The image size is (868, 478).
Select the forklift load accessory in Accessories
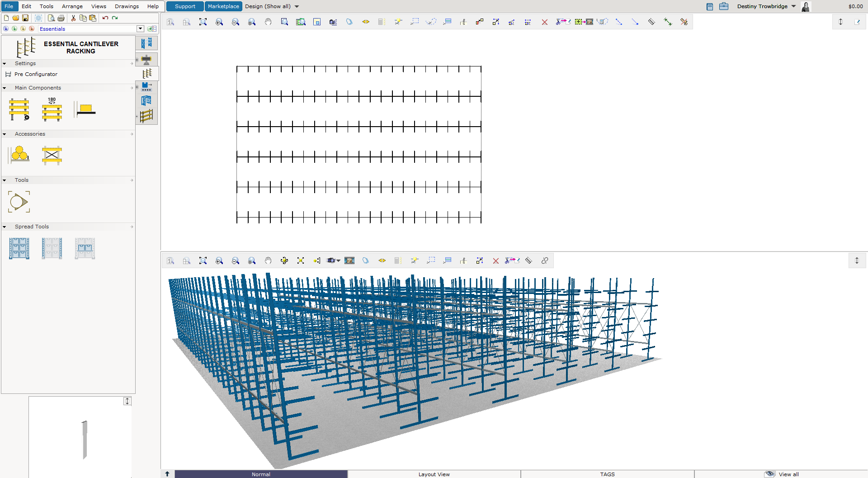[19, 155]
